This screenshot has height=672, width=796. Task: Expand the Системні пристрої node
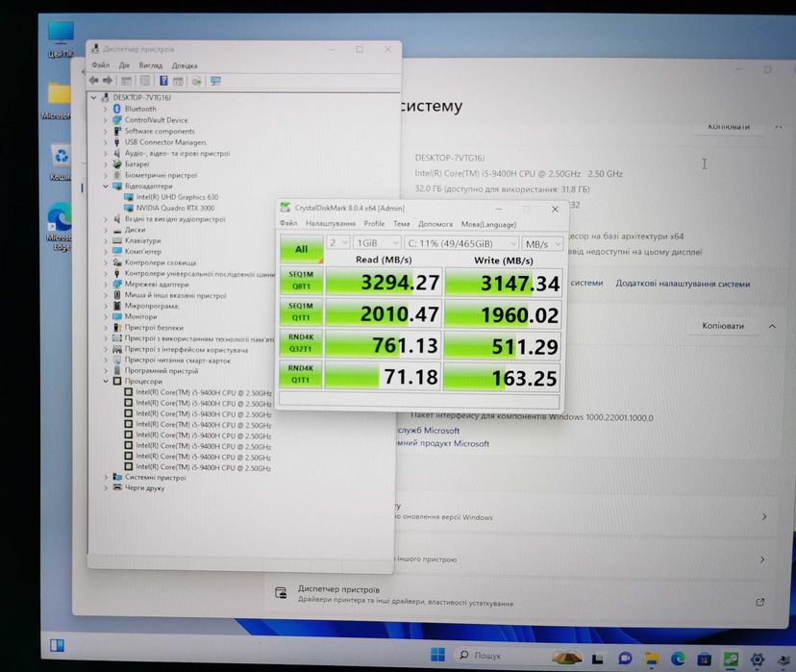tap(106, 477)
